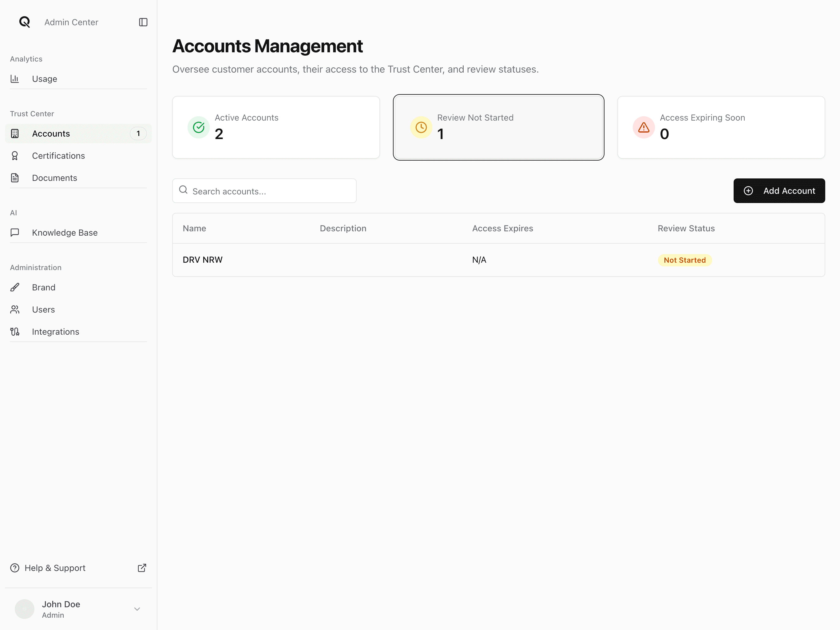Toggle the Review Not Started filter card
This screenshot has width=840, height=630.
pos(498,127)
